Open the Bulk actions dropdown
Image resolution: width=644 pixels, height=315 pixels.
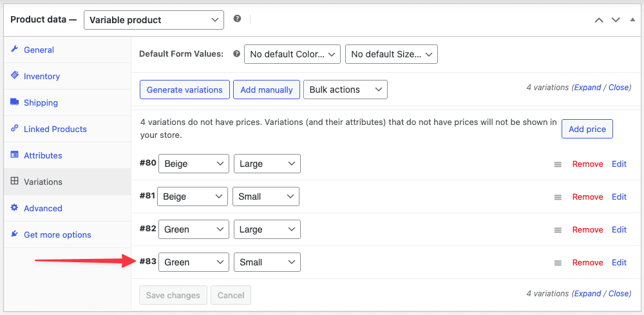click(345, 90)
